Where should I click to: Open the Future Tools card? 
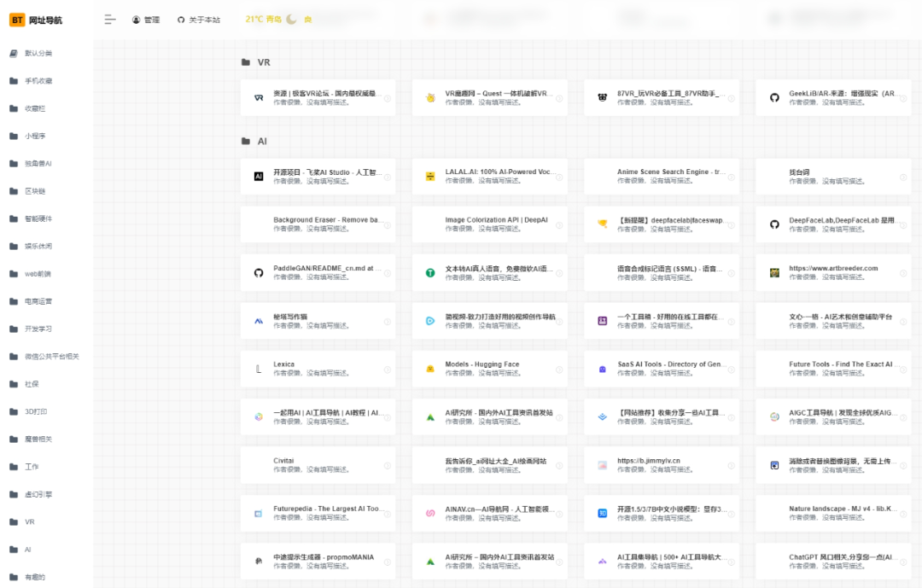pyautogui.click(x=834, y=369)
